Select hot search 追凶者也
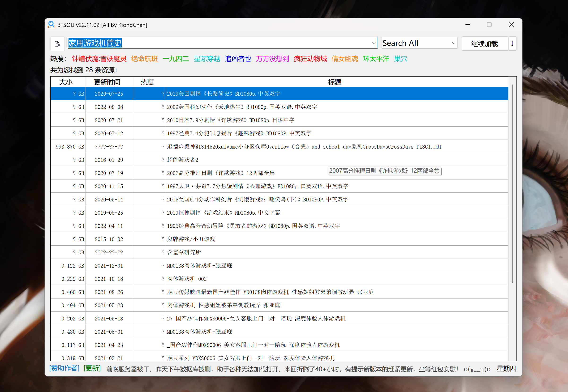Viewport: 568px width, 392px height. click(x=238, y=59)
